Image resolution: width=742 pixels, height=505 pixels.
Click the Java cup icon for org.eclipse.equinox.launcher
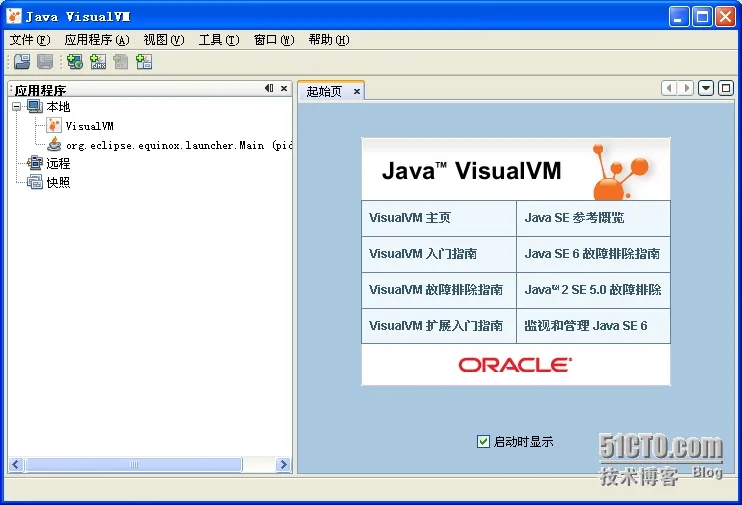click(54, 144)
